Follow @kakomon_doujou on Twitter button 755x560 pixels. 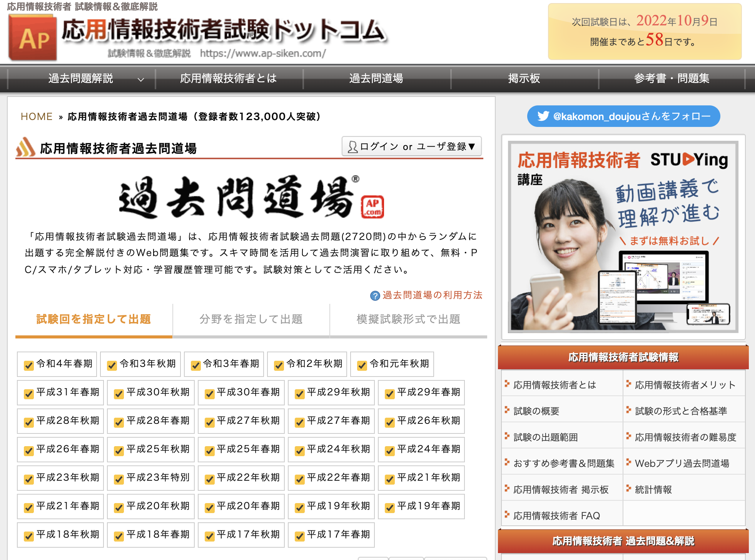point(623,116)
